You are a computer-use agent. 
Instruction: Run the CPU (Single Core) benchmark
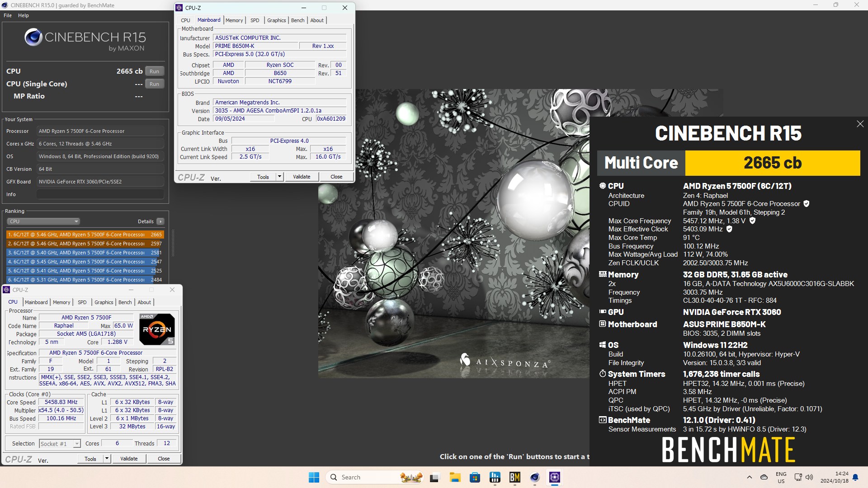pos(154,84)
